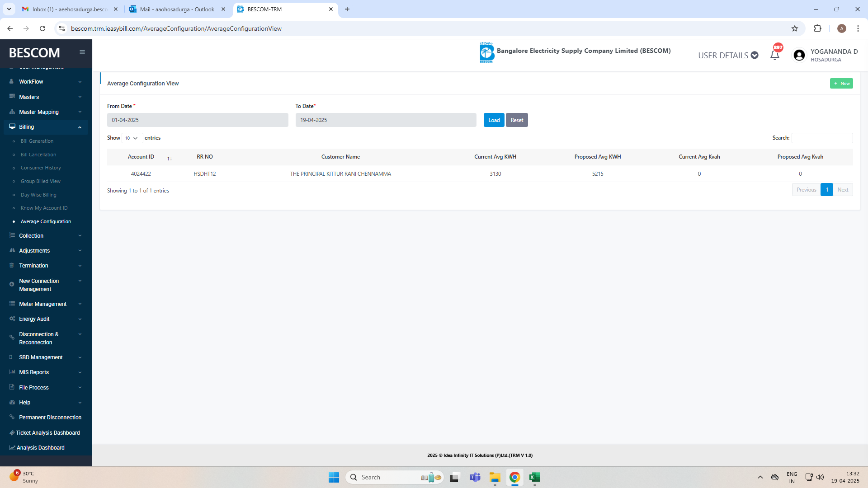Open Consumer History submenu item
This screenshot has height=488, width=868.
[41, 168]
